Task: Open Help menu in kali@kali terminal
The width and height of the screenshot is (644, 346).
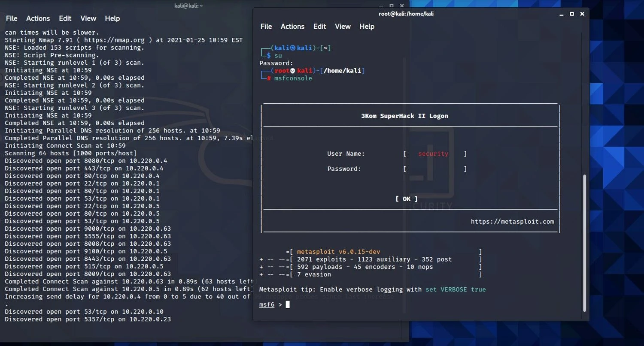Action: click(112, 18)
